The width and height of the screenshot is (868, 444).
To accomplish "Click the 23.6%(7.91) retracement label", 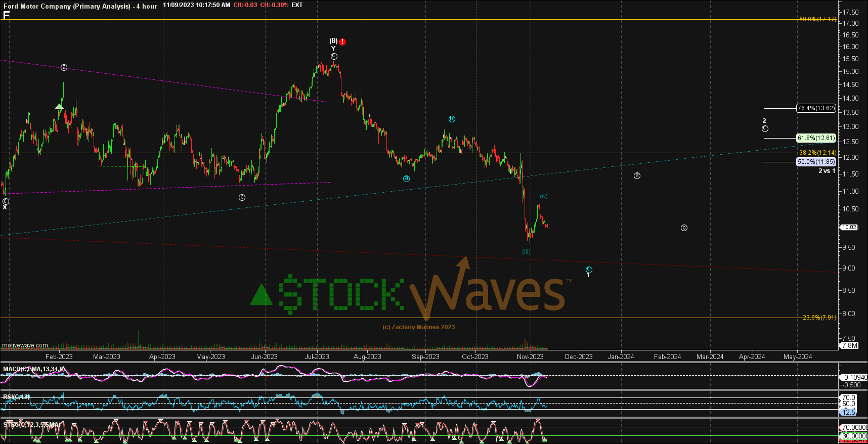I will tap(820, 318).
